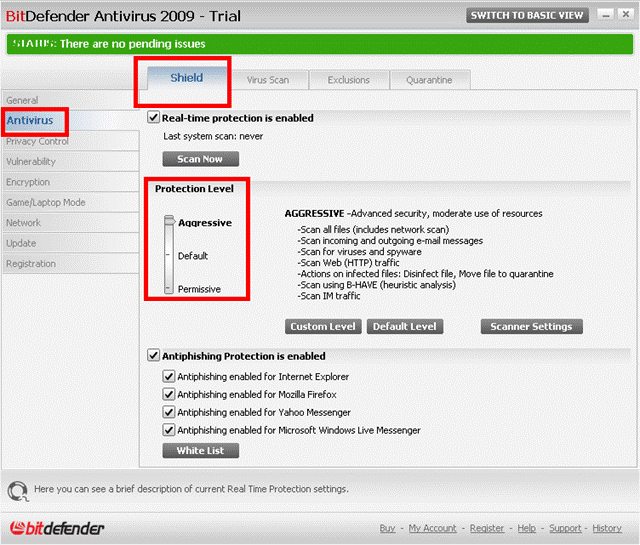Open the Exclusions tab
Image resolution: width=640 pixels, height=545 pixels.
coord(348,80)
